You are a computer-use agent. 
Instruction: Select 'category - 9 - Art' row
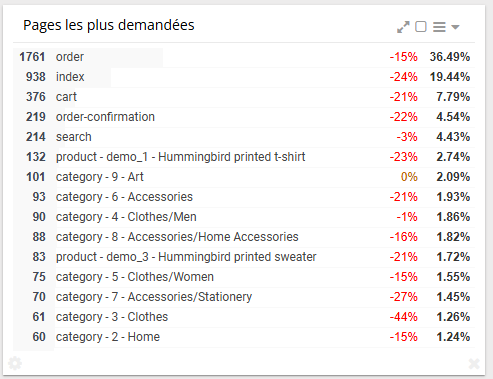pyautogui.click(x=244, y=177)
